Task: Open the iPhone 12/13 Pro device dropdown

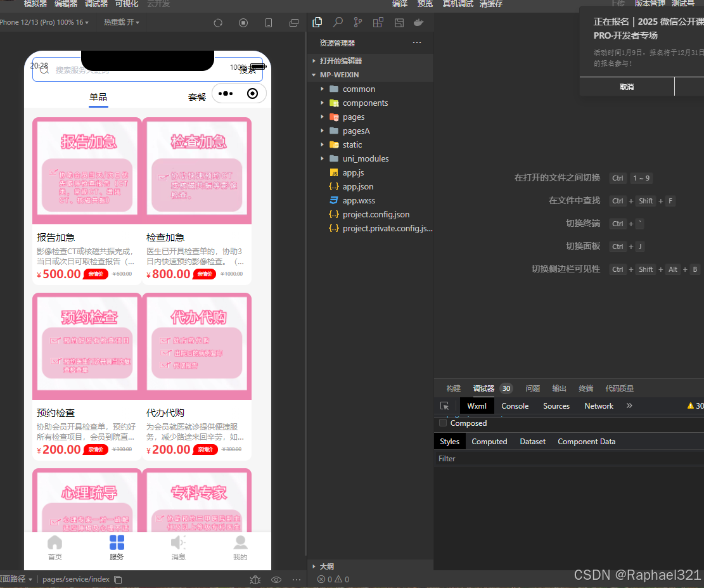Action: [x=44, y=22]
